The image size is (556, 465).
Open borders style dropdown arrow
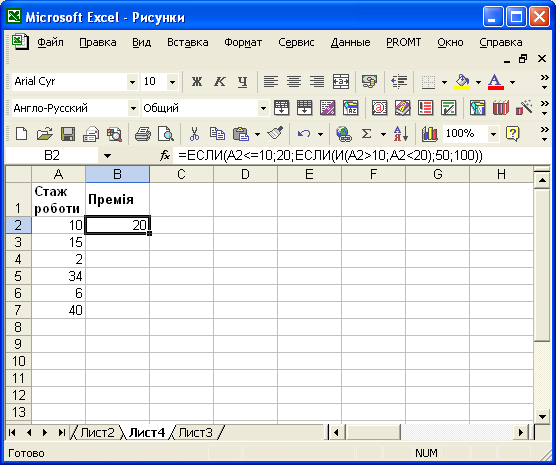444,82
